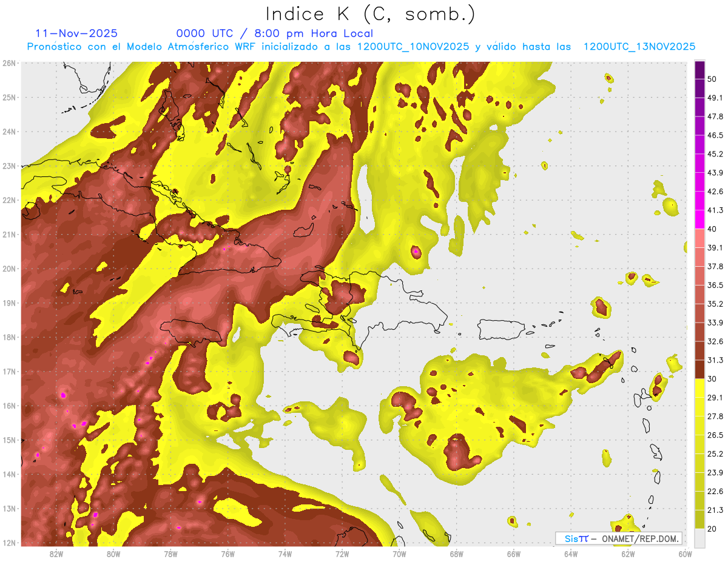This screenshot has width=728, height=562.
Task: Click the "SisTT – ONAMET/REP.DOM." credit box
Action: point(619,538)
